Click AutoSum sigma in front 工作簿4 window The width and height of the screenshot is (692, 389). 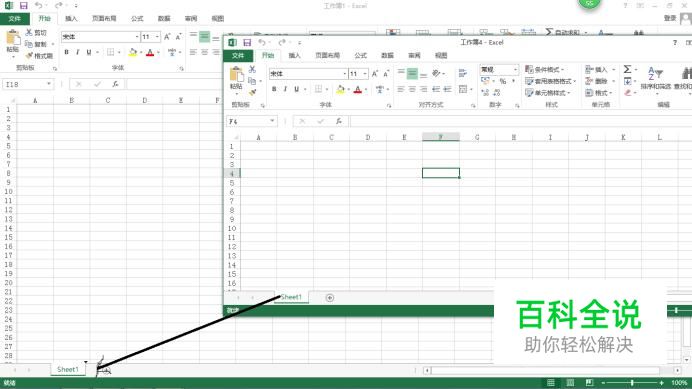tap(627, 69)
